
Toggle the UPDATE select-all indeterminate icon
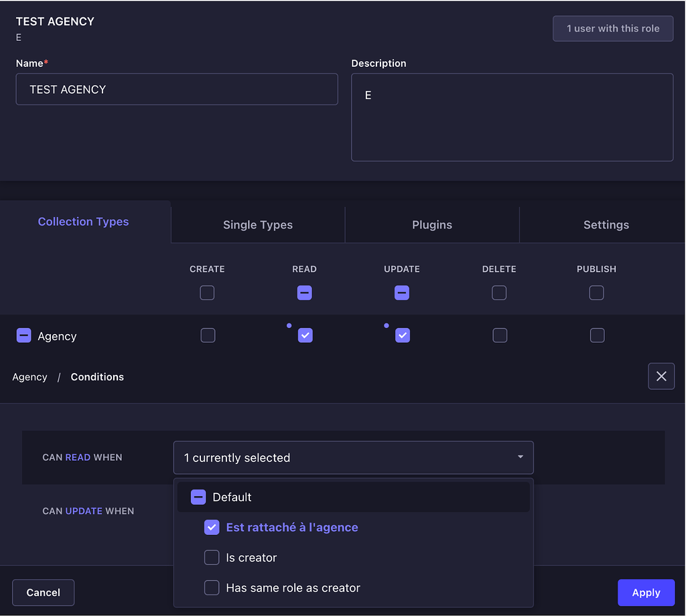point(402,293)
